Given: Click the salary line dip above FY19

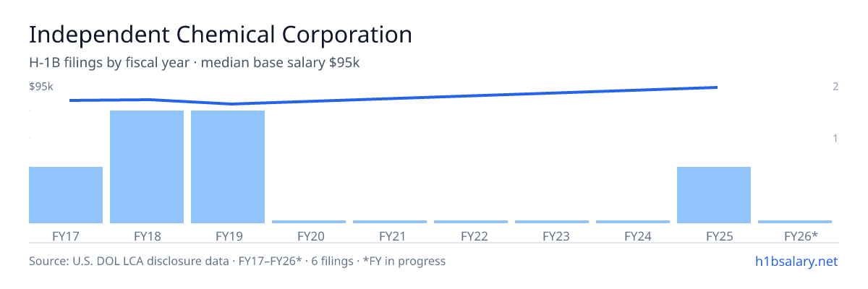Looking at the screenshot, I should click(x=231, y=104).
